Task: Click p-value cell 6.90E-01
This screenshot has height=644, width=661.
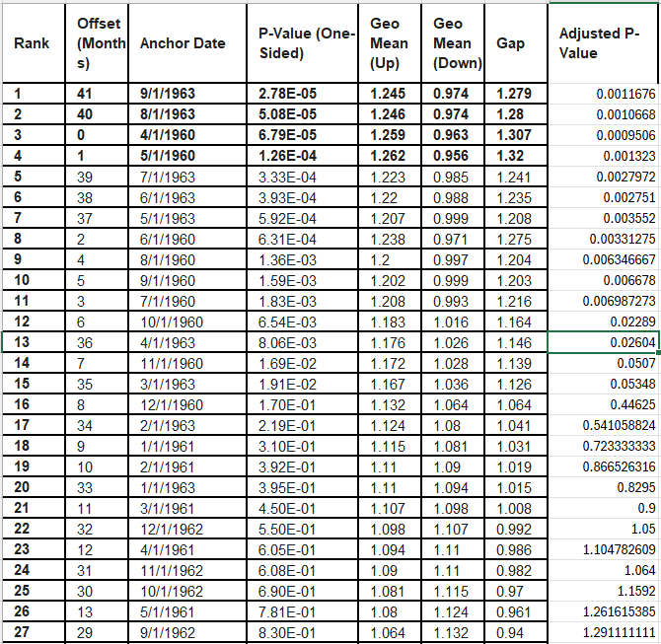Action: 302,592
